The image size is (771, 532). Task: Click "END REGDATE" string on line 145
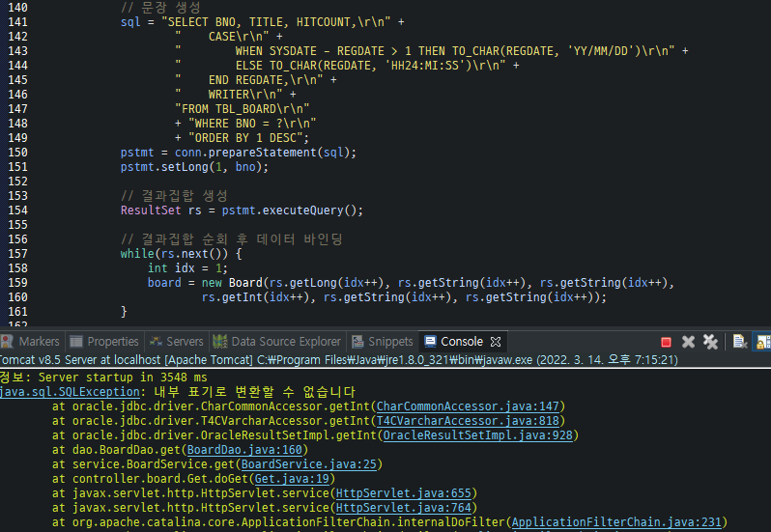(249, 80)
